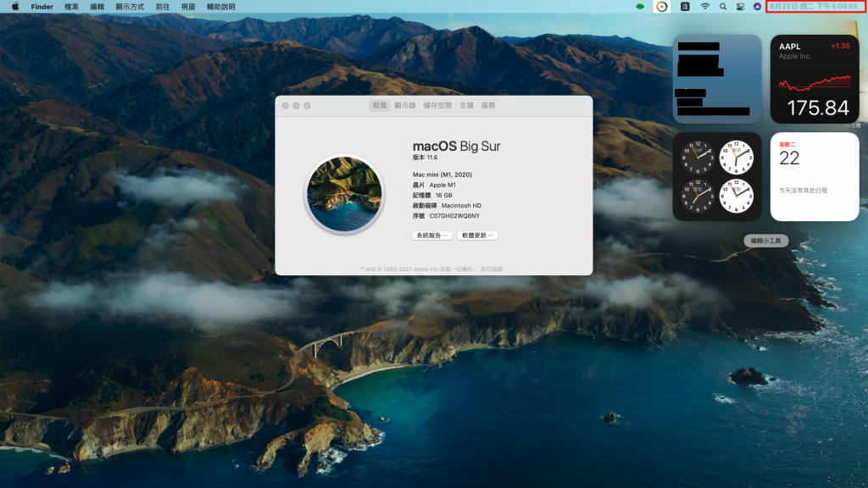Click the date and time in menu bar
This screenshot has width=868, height=488.
point(814,7)
